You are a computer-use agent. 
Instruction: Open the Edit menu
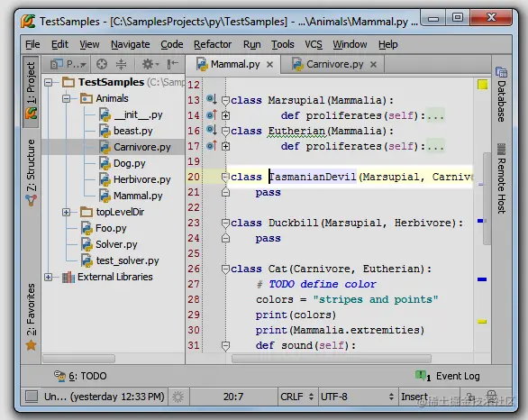click(59, 44)
